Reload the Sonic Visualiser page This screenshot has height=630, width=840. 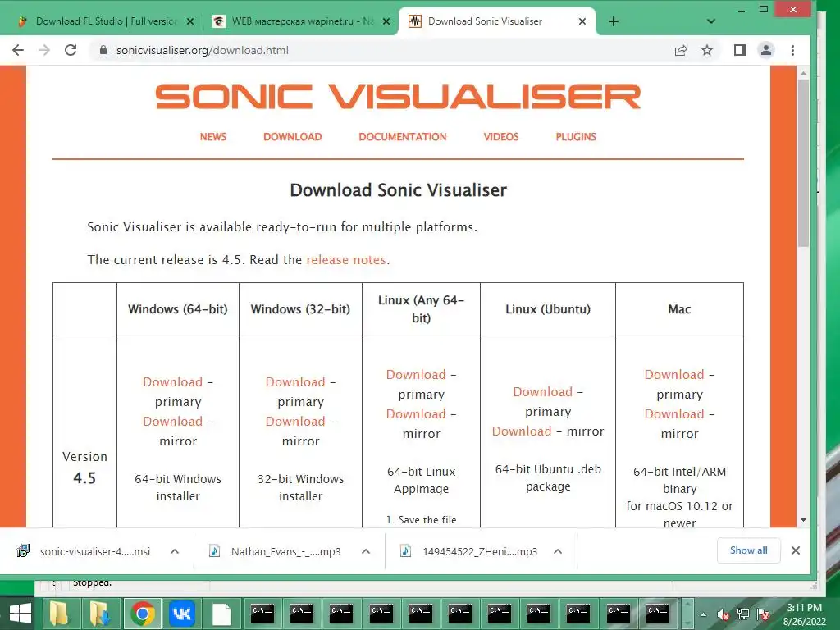[x=71, y=50]
